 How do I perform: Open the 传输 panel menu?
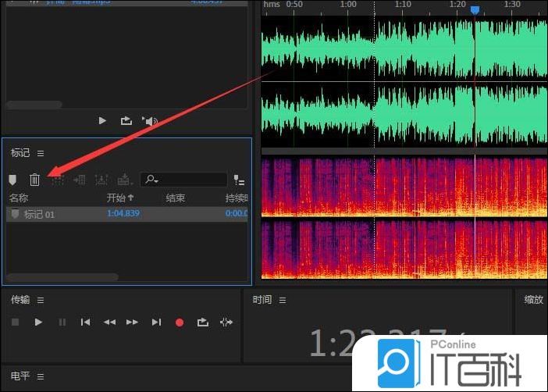pos(41,300)
